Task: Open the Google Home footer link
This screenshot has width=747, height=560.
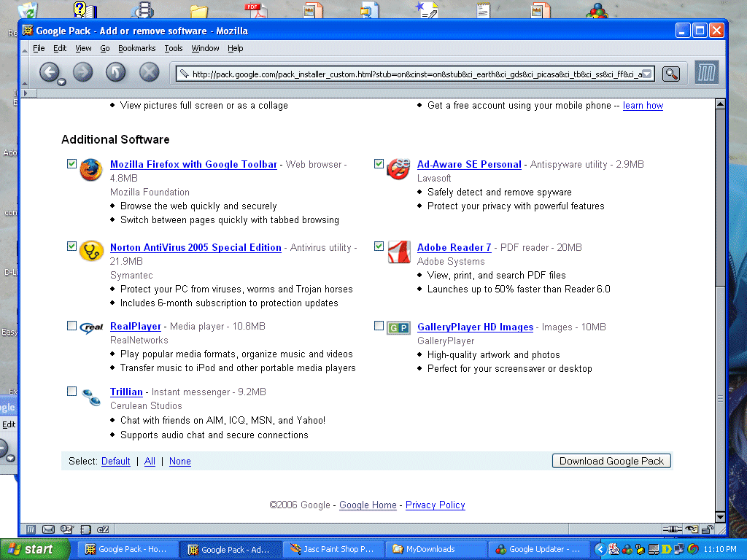Action: (x=368, y=505)
